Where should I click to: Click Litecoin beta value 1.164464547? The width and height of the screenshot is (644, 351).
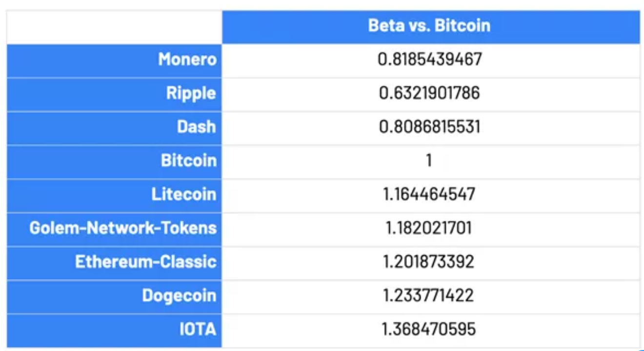429,194
